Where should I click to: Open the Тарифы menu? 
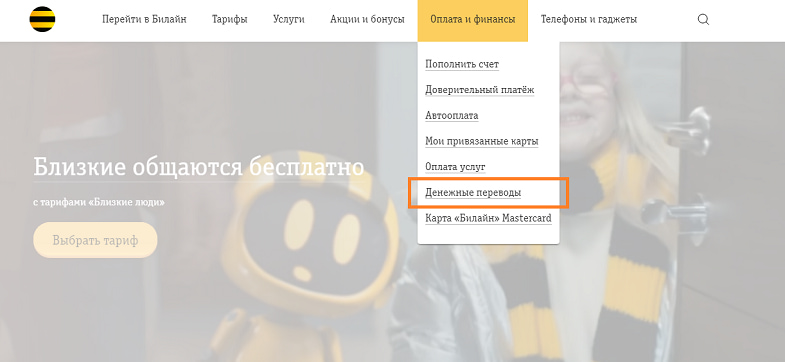(230, 20)
